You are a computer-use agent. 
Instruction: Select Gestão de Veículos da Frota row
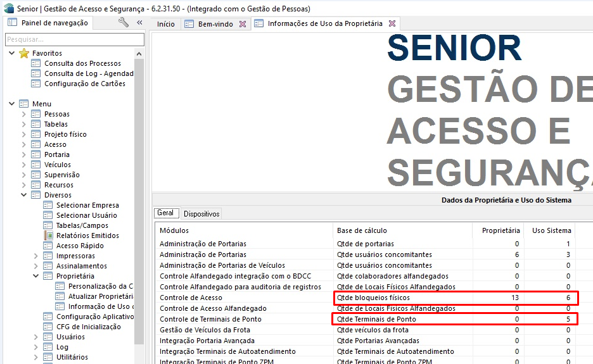pyautogui.click(x=366, y=330)
